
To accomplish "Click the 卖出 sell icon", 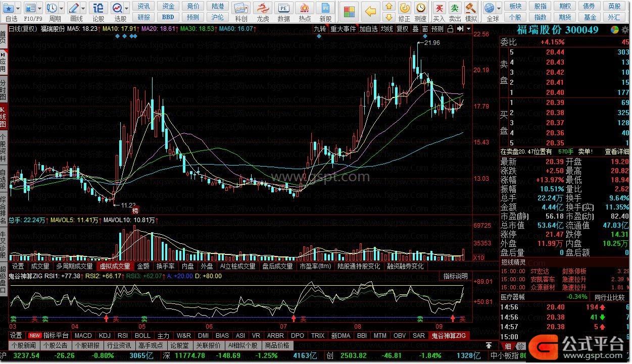I will (455, 8).
